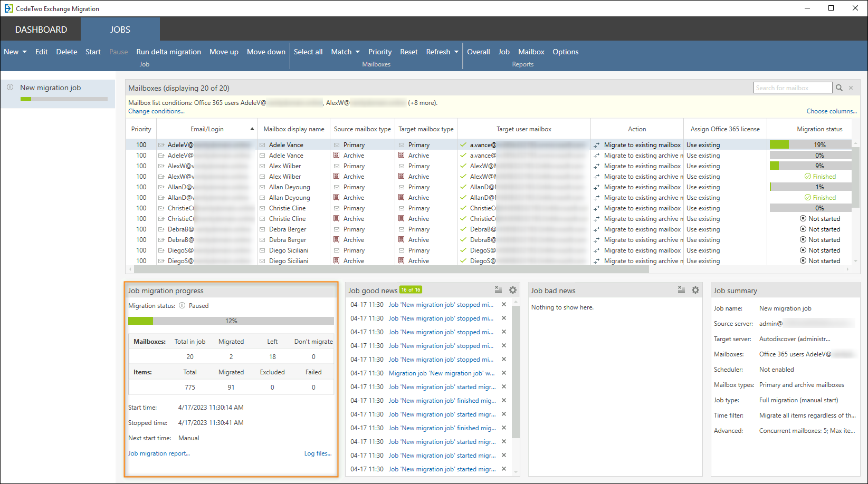Select Allan Deyoung Archive row

coord(488,197)
